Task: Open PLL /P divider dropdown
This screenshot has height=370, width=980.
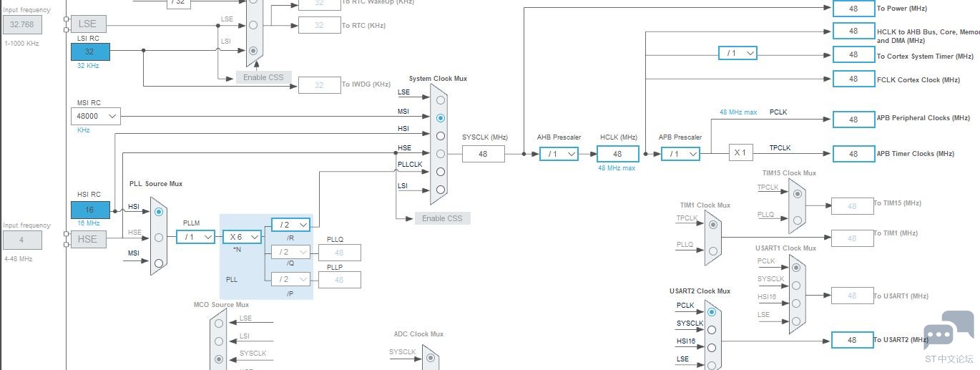Action: pos(291,279)
